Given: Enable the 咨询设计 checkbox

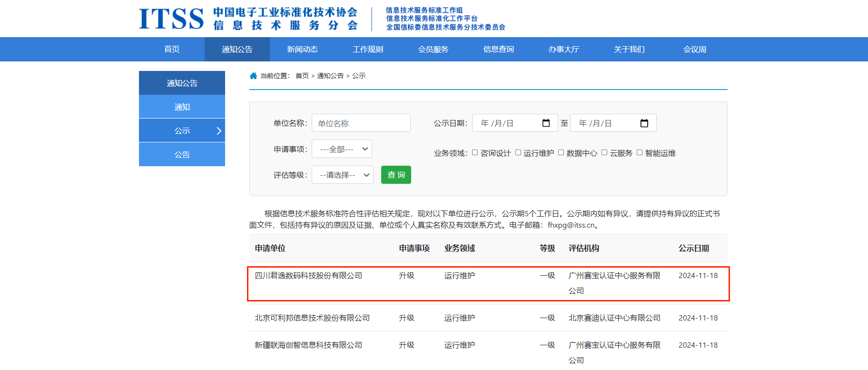Looking at the screenshot, I should pos(475,152).
